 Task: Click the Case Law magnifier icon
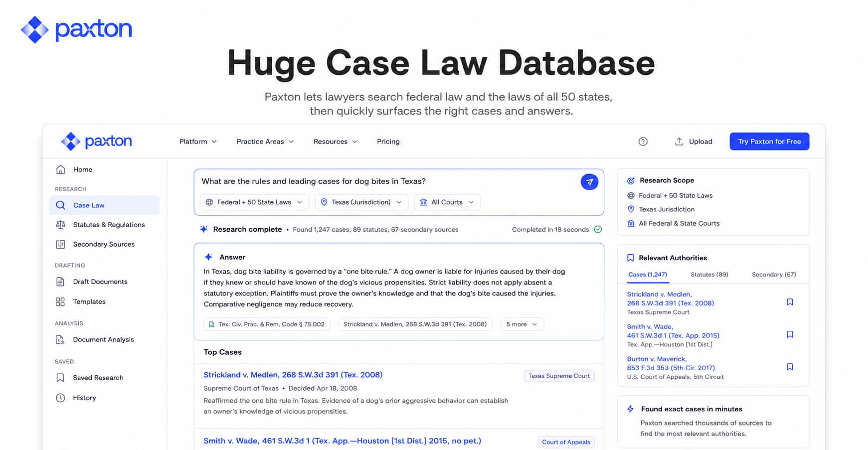click(60, 205)
